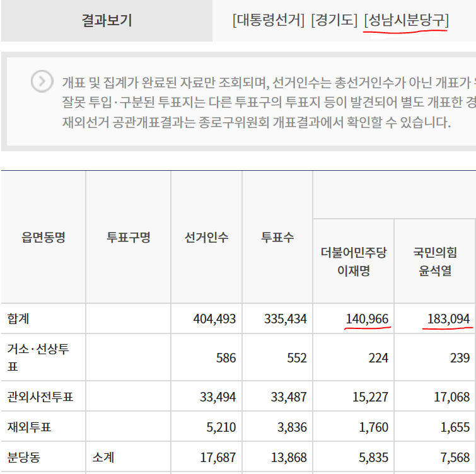
Task: Click the 거소·선상투표 row label
Action: (x=38, y=357)
